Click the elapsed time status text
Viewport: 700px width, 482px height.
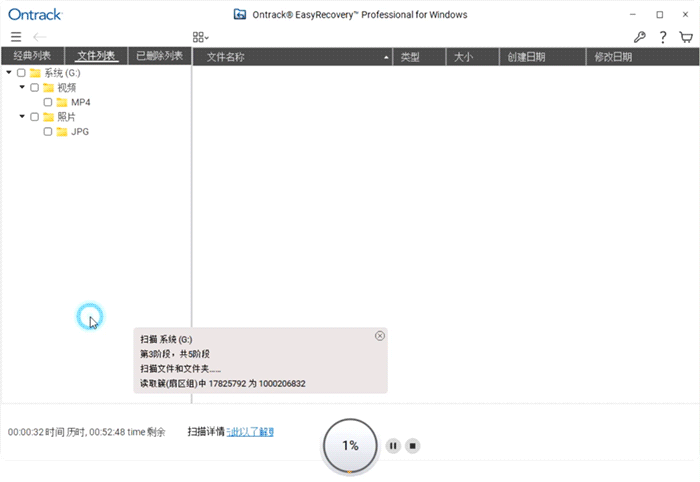click(87, 432)
